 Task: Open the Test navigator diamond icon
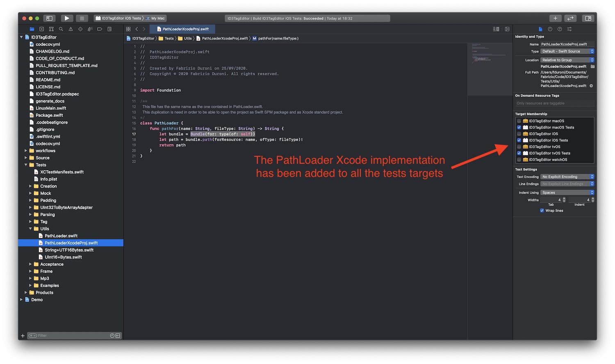tap(80, 29)
